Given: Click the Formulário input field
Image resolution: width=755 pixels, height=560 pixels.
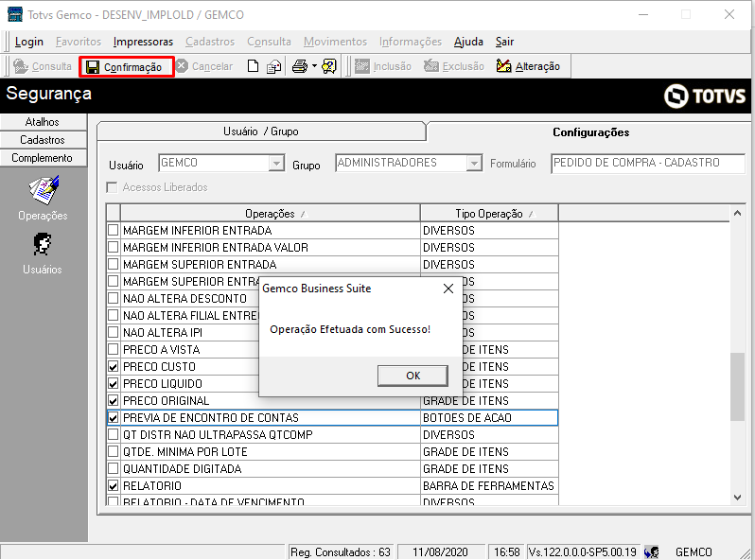Looking at the screenshot, I should (x=648, y=164).
